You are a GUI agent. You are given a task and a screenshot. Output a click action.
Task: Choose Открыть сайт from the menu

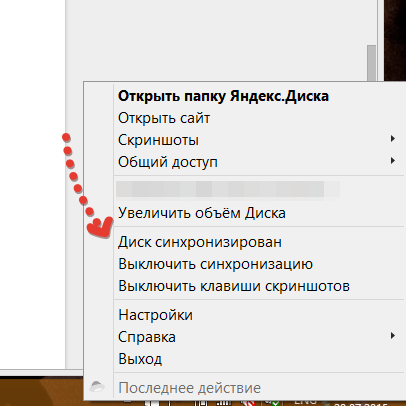(x=164, y=118)
